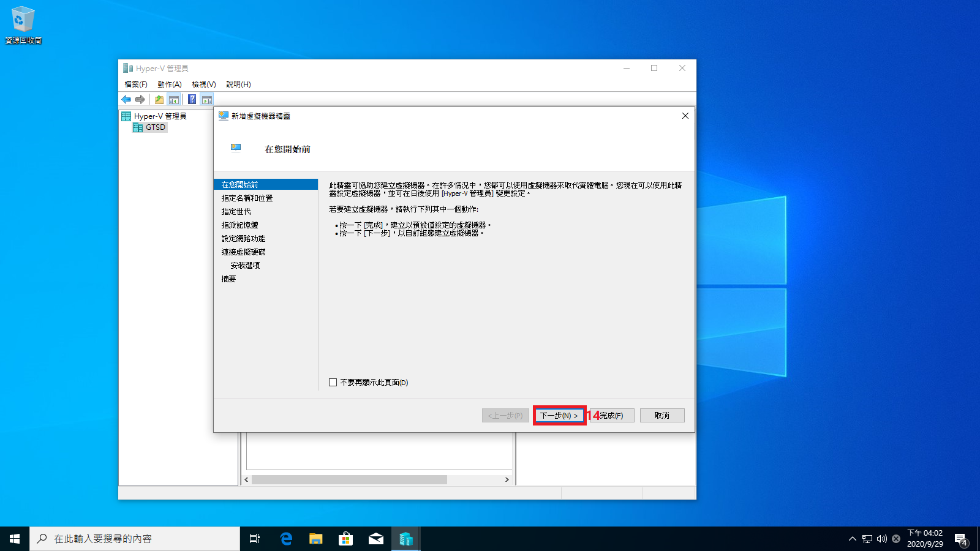This screenshot has width=980, height=551.
Task: Click the forward arrow toolbar icon
Action: coord(140,99)
